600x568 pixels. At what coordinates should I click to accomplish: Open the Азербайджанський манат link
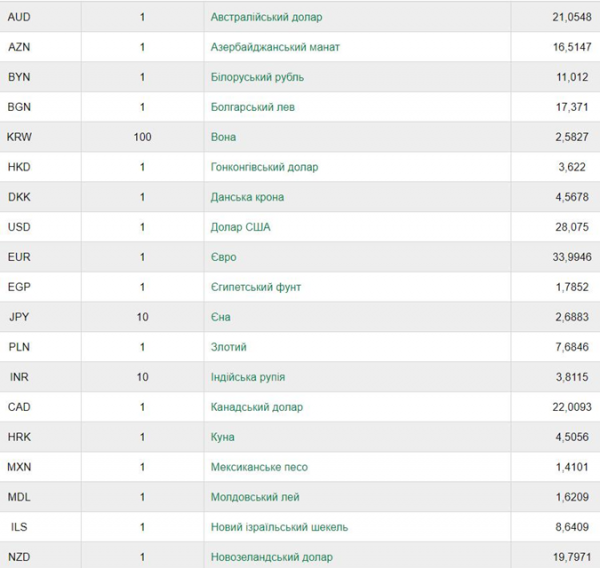275,47
